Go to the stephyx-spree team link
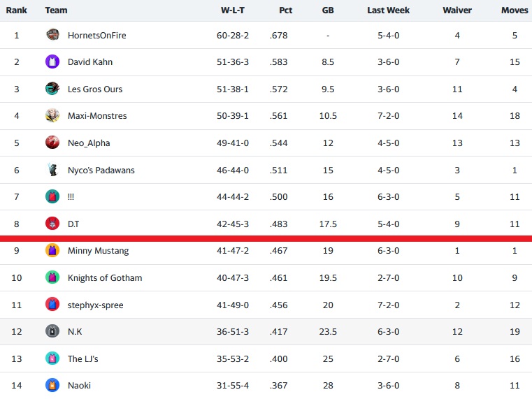Image resolution: width=532 pixels, height=399 pixels. coord(95,305)
